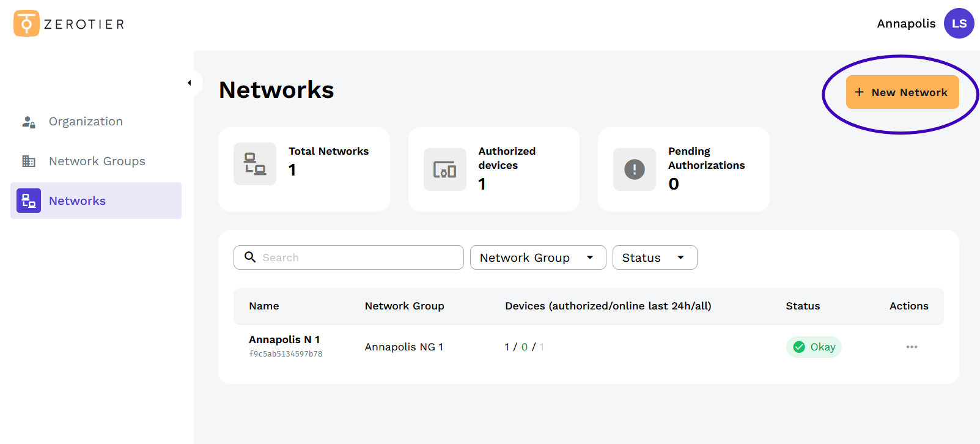Click the Annapolis NG 1 cell
The width and height of the screenshot is (980, 444).
tap(404, 347)
